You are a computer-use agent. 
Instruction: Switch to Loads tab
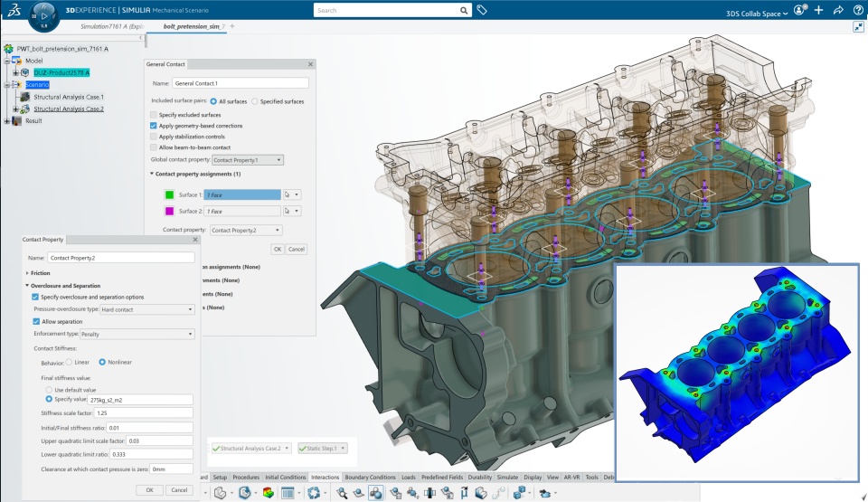click(x=409, y=477)
